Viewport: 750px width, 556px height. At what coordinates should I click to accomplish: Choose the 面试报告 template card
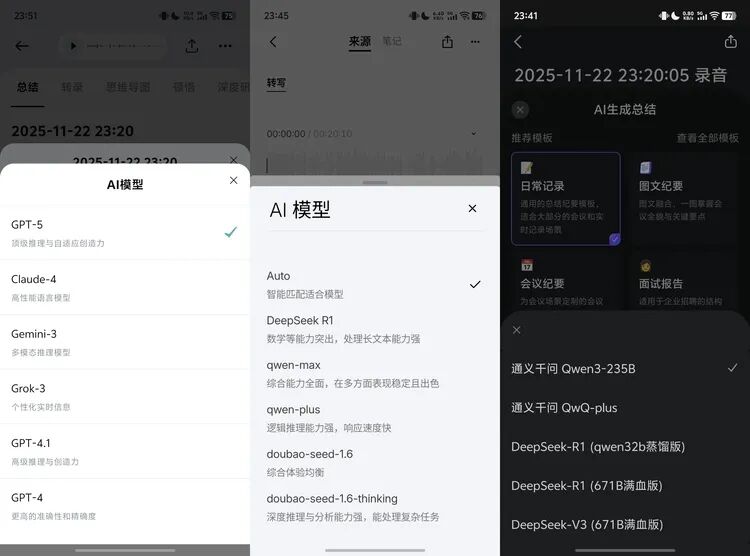tap(684, 281)
